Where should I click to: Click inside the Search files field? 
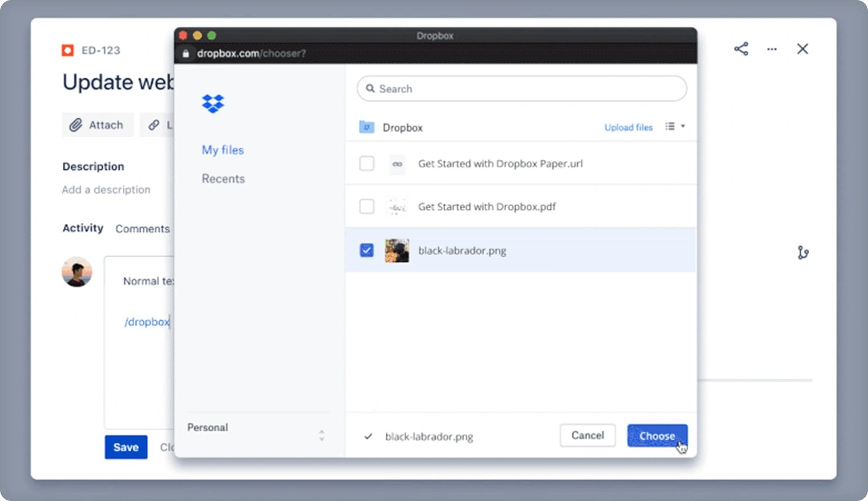(521, 89)
